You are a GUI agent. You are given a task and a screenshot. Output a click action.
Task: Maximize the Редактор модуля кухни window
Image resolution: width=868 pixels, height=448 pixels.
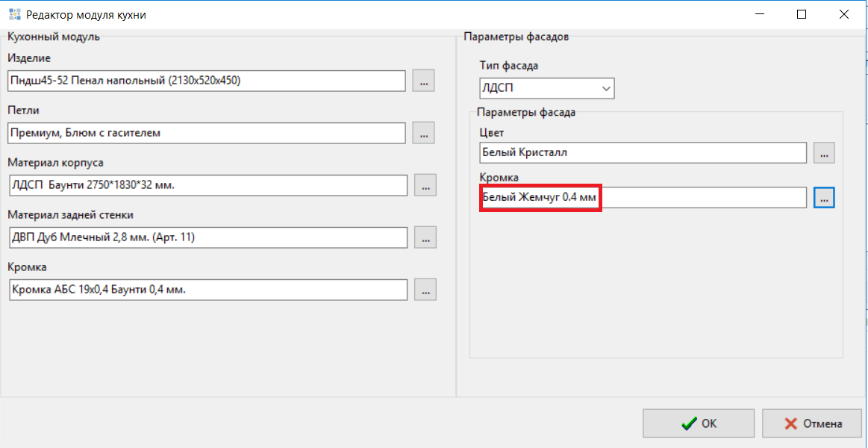click(x=802, y=14)
